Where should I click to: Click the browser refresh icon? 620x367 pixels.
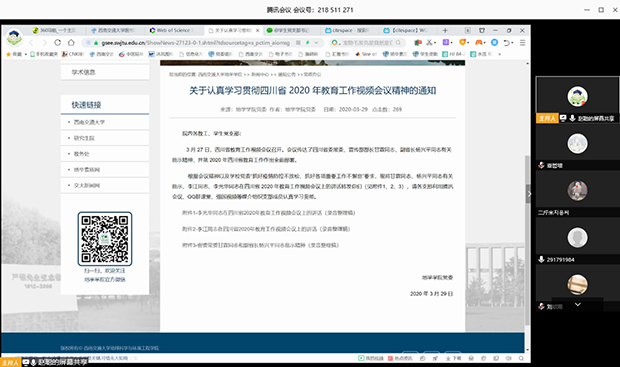tap(58, 42)
